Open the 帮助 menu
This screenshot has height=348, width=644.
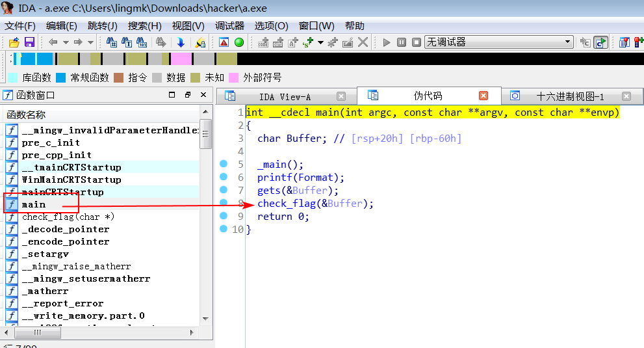click(x=354, y=26)
